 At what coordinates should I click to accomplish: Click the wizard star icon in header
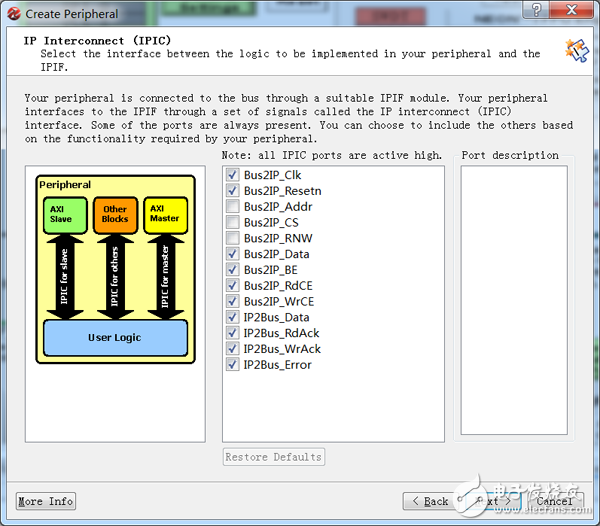[x=576, y=50]
